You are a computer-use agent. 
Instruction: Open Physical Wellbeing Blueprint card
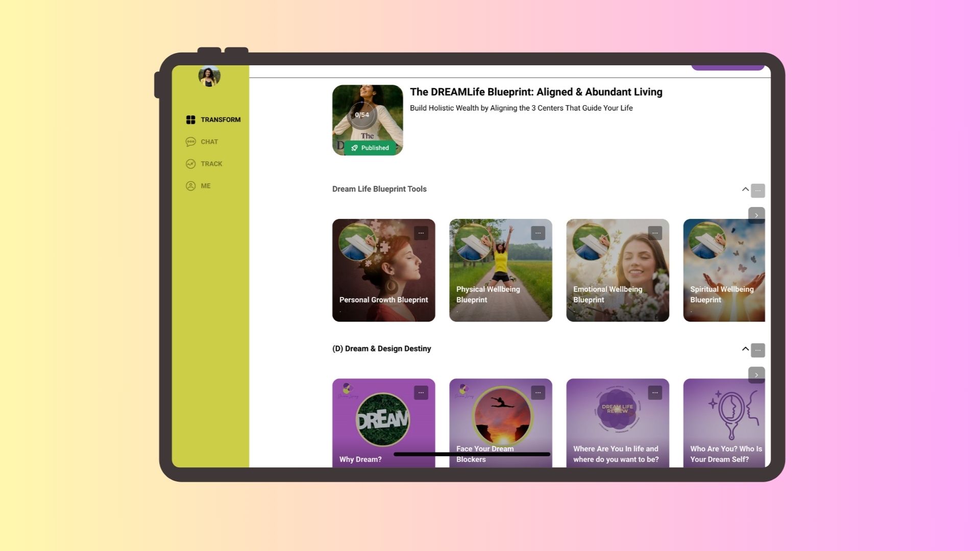[x=501, y=270]
